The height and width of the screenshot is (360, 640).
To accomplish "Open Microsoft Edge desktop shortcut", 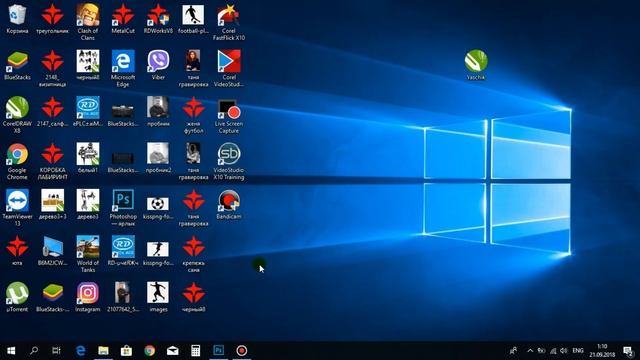I will [x=123, y=69].
